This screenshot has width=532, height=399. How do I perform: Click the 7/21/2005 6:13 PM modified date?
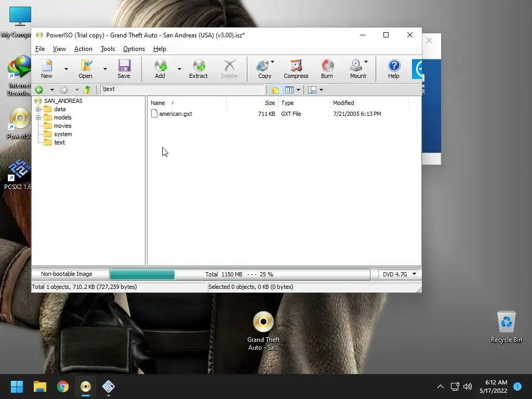click(357, 114)
